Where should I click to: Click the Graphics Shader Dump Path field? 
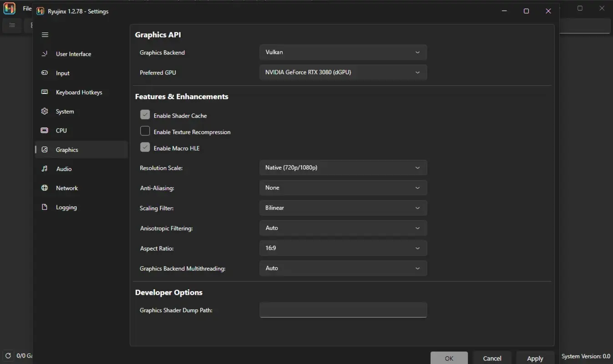click(343, 310)
